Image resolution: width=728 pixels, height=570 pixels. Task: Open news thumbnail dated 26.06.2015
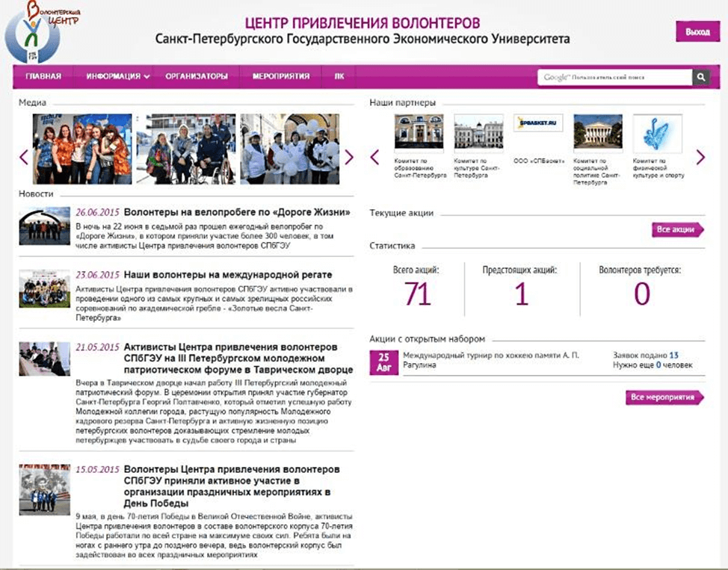pos(45,226)
